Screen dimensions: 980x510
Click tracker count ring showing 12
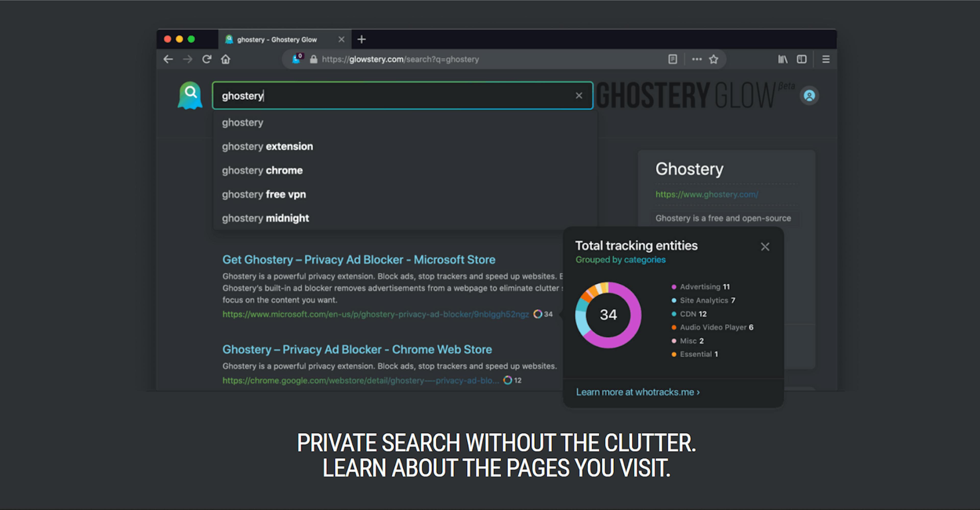tap(512, 380)
